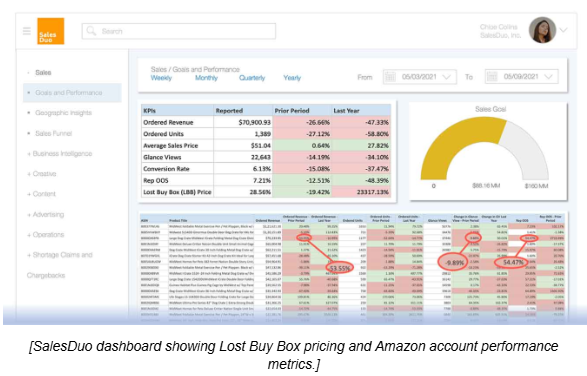Expand Business Intelligence sidebar section
This screenshot has height=376, width=587.
(60, 154)
